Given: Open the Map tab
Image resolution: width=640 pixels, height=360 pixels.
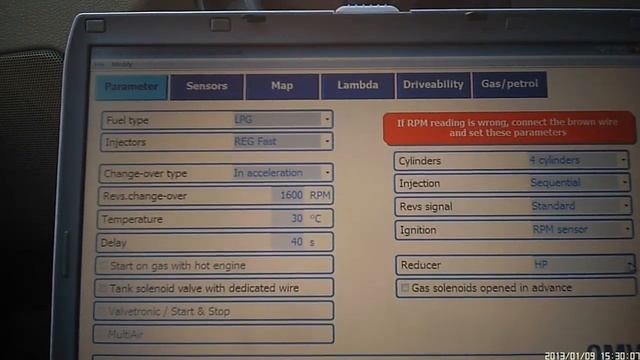Looking at the screenshot, I should (282, 86).
